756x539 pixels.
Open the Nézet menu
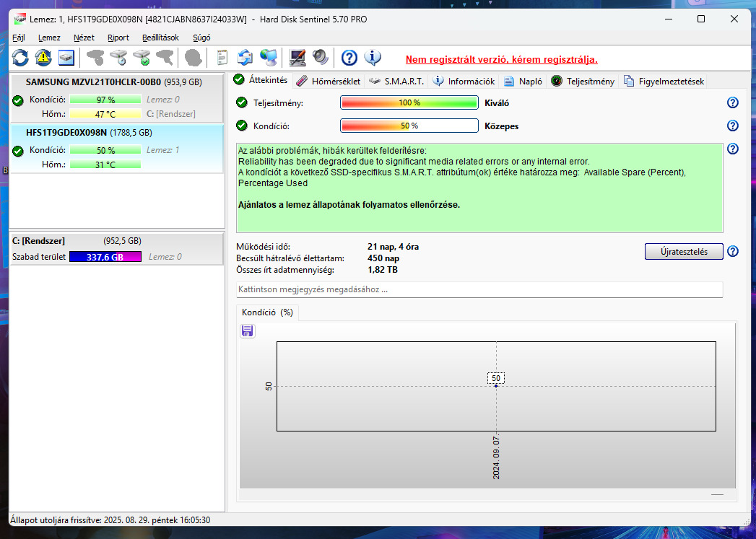84,38
